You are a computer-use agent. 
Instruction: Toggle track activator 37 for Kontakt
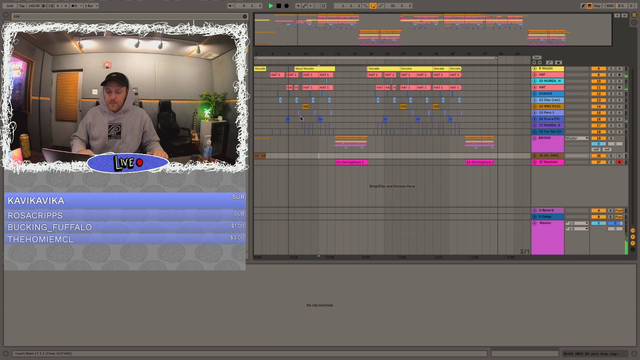598,162
